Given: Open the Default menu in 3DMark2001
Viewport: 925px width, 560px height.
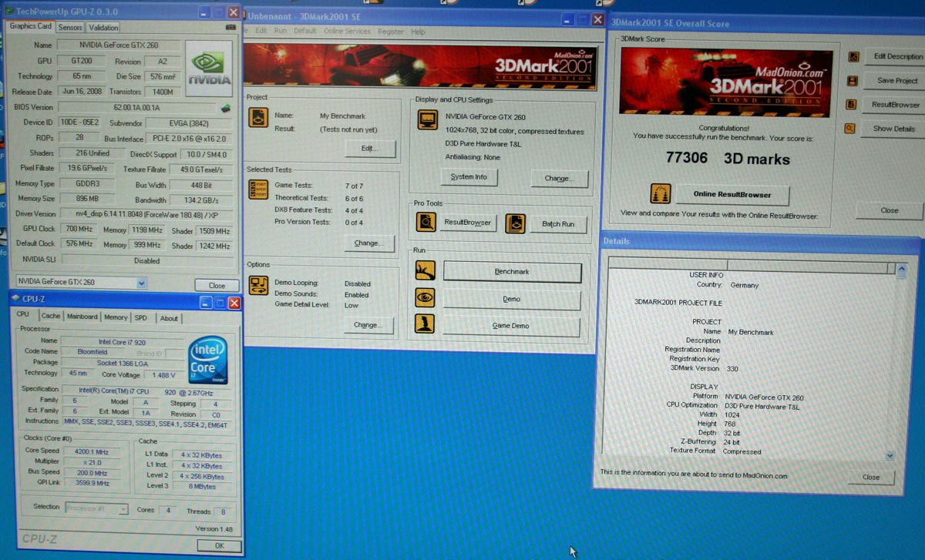Looking at the screenshot, I should 305,31.
